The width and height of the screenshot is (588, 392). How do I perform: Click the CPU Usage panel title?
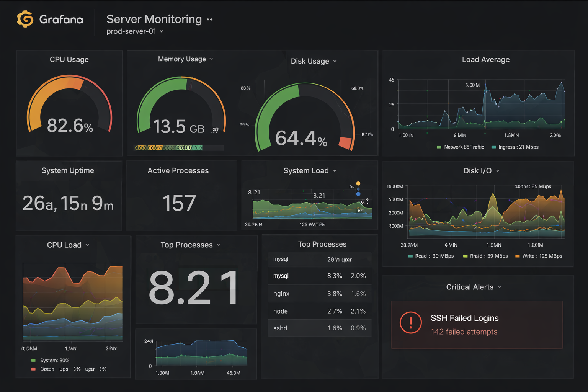(x=69, y=60)
